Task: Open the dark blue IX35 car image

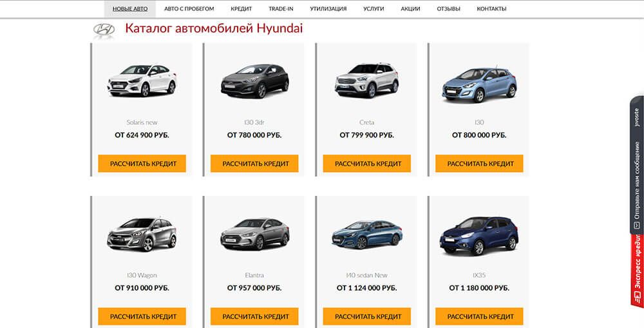Action: pyautogui.click(x=479, y=234)
